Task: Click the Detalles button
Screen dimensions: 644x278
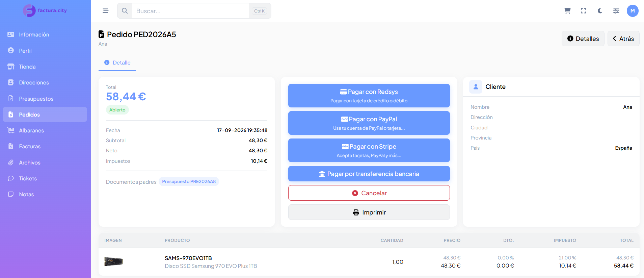Action: pyautogui.click(x=583, y=39)
